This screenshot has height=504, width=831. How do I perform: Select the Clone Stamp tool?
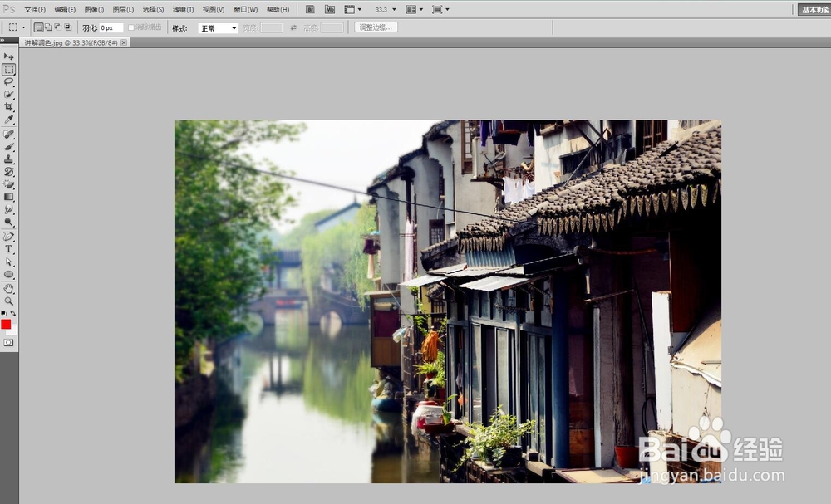(x=8, y=159)
